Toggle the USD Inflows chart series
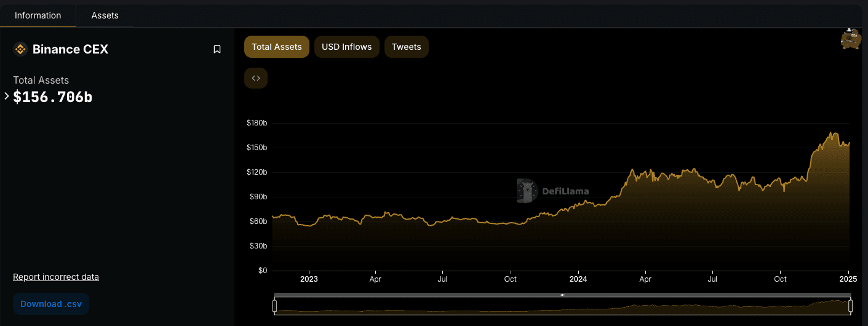 click(x=347, y=47)
